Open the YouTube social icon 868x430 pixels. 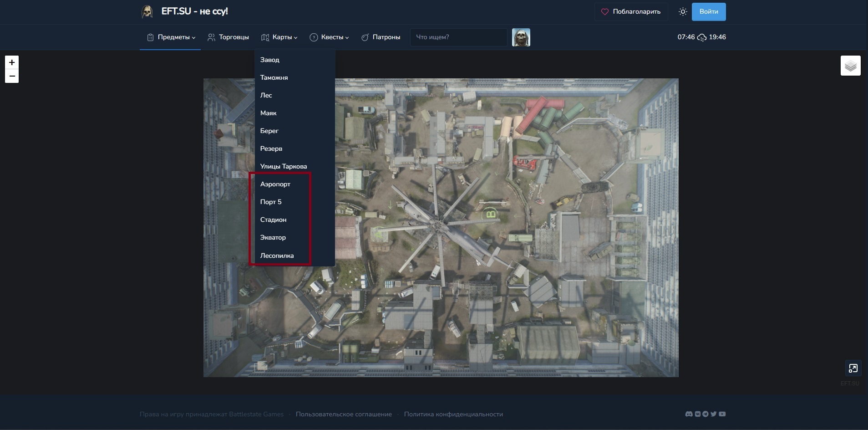point(722,414)
